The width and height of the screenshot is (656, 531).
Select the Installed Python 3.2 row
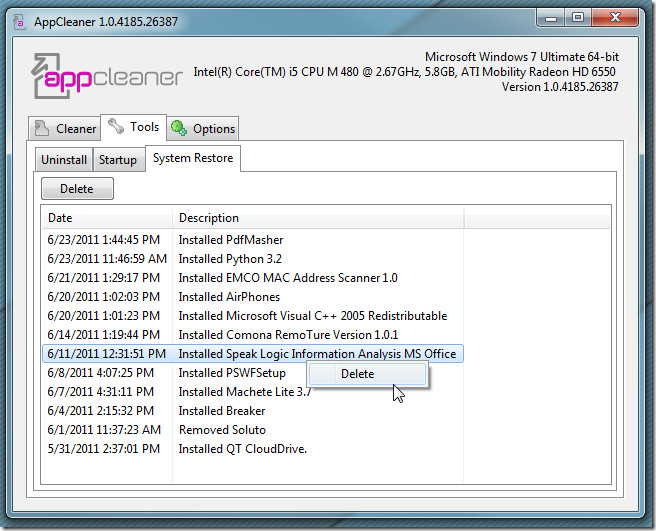[253, 259]
